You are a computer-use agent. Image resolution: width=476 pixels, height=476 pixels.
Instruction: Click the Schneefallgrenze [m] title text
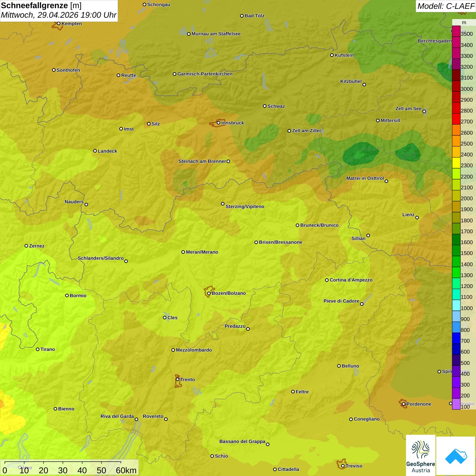(x=41, y=5)
